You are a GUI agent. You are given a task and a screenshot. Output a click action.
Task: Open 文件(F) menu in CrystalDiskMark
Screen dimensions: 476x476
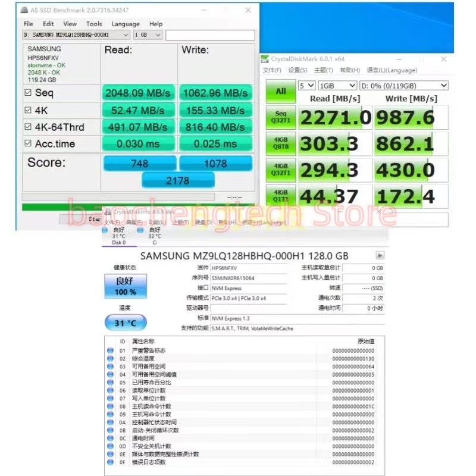(x=272, y=70)
